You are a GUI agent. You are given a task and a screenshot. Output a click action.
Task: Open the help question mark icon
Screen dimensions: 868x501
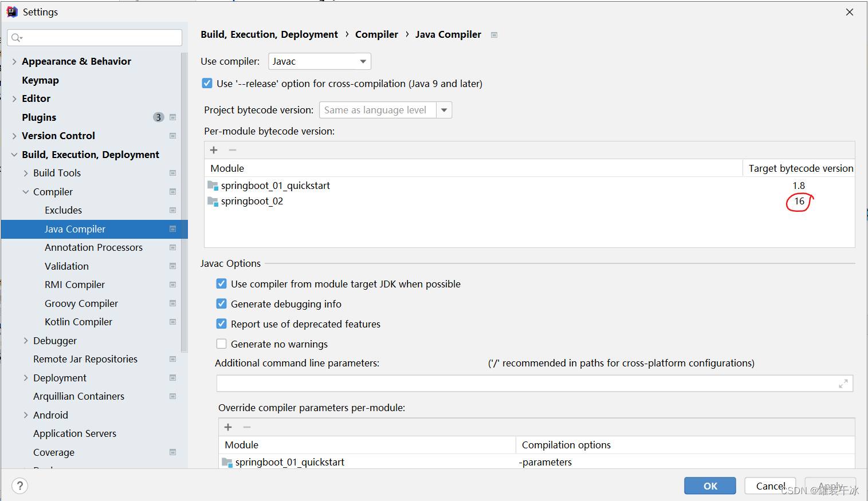tap(20, 486)
